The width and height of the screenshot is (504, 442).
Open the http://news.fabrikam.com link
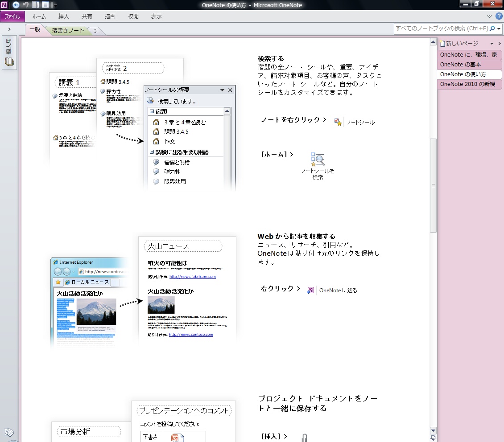click(x=193, y=276)
